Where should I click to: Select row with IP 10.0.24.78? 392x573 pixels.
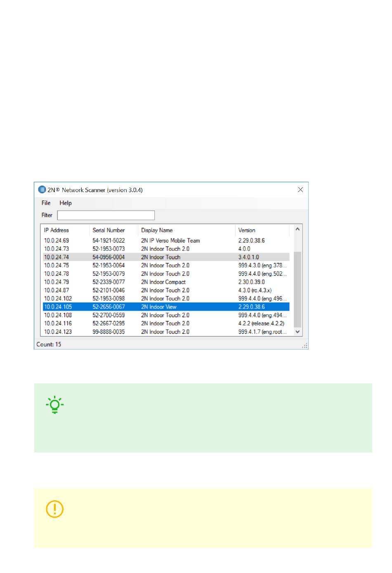pyautogui.click(x=166, y=273)
